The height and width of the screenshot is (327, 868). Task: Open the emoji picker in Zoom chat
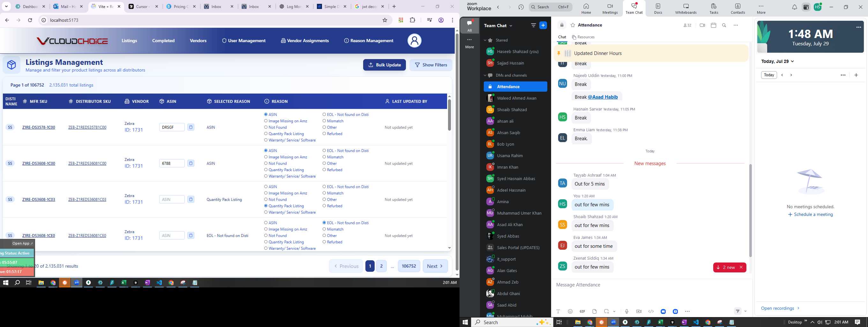click(570, 311)
